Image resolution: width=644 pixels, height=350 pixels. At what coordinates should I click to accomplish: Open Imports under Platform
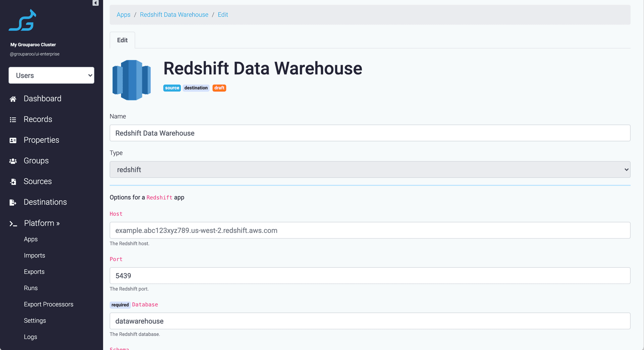click(35, 255)
